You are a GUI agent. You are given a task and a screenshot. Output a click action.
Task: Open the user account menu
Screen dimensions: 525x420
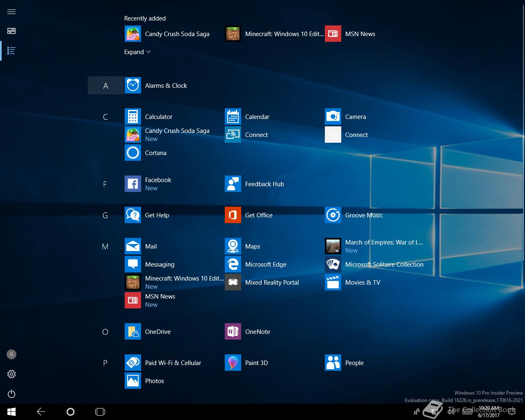(11, 354)
